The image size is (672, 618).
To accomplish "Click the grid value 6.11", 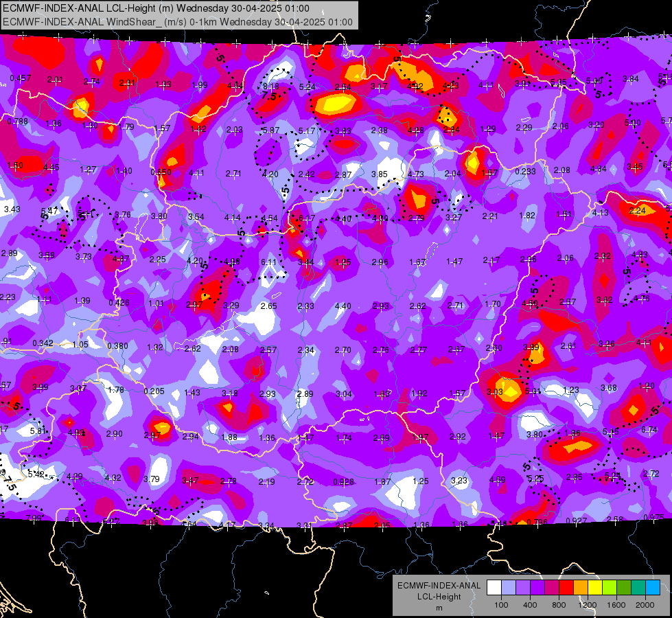I will [x=268, y=262].
